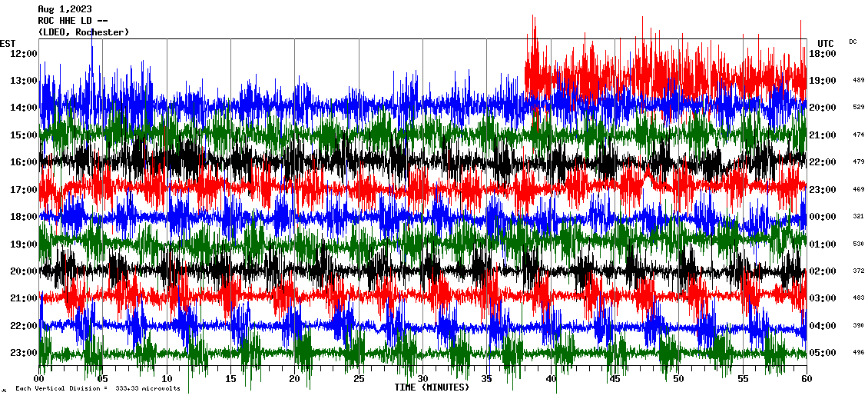This screenshot has width=868, height=399.
Task: Select the 12:00 EST row label
Action: click(23, 54)
